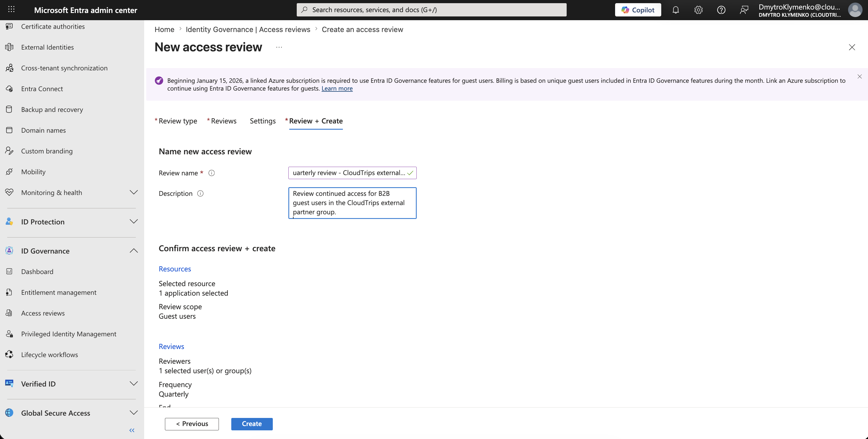Screen dimensions: 868x439
Task: Click the Create button
Action: [252, 424]
